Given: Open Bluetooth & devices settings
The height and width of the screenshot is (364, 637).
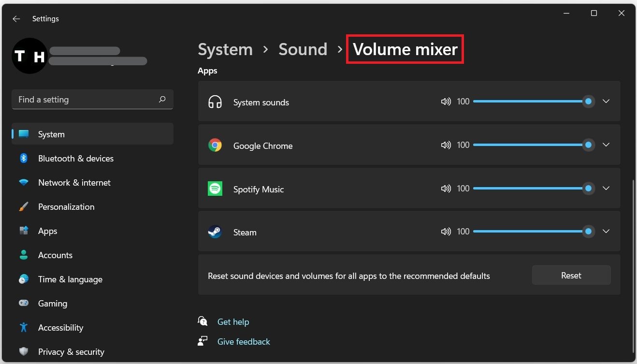Looking at the screenshot, I should (75, 159).
